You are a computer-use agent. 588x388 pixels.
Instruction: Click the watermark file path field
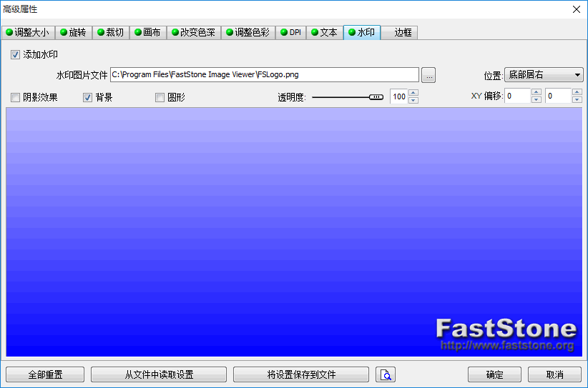tap(265, 74)
